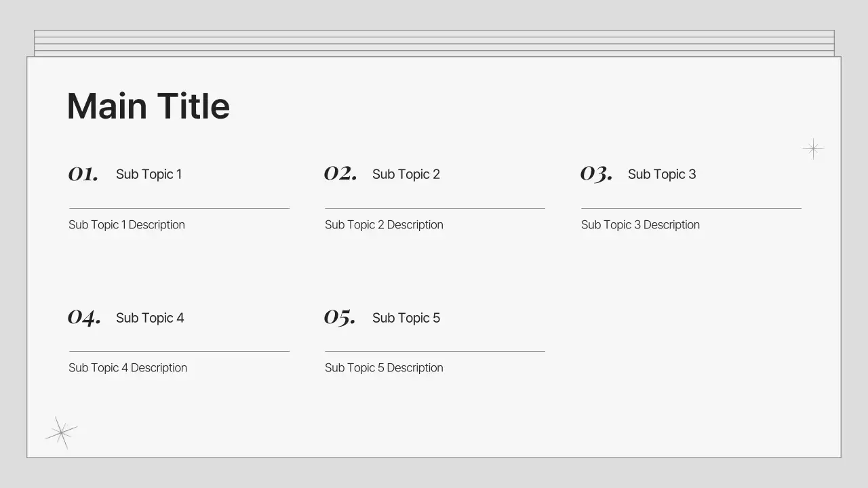Click the divider line under Sub Topic 3
868x488 pixels.
click(x=690, y=208)
